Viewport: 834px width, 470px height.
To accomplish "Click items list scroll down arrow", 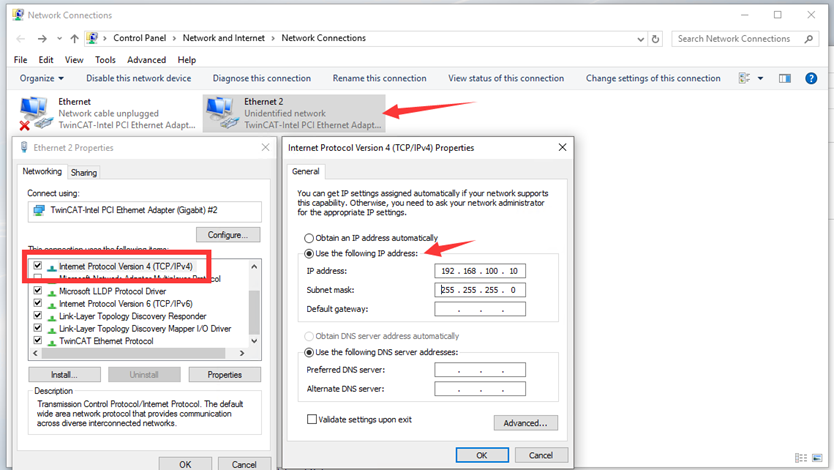I will point(254,341).
